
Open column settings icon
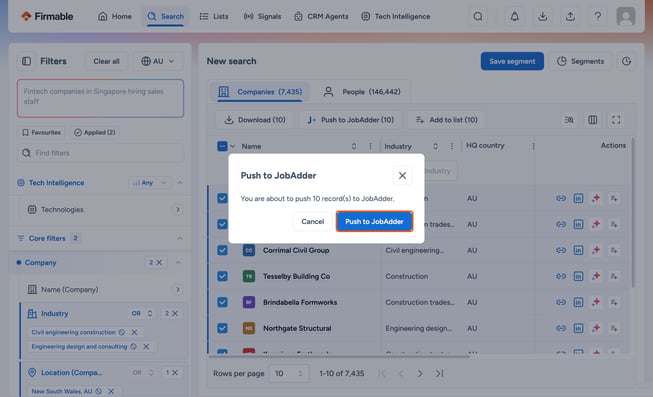592,120
